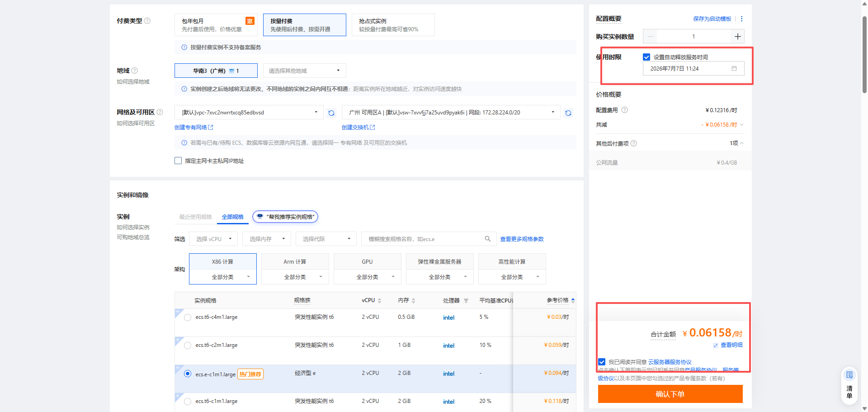Collapse the 其他后付费项 1项 expander
The image size is (868, 412).
coord(736,143)
